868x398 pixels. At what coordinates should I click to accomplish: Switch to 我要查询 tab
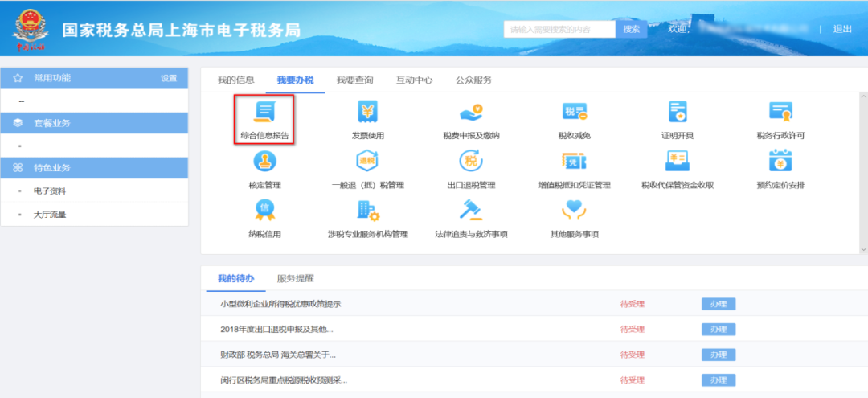pos(355,80)
